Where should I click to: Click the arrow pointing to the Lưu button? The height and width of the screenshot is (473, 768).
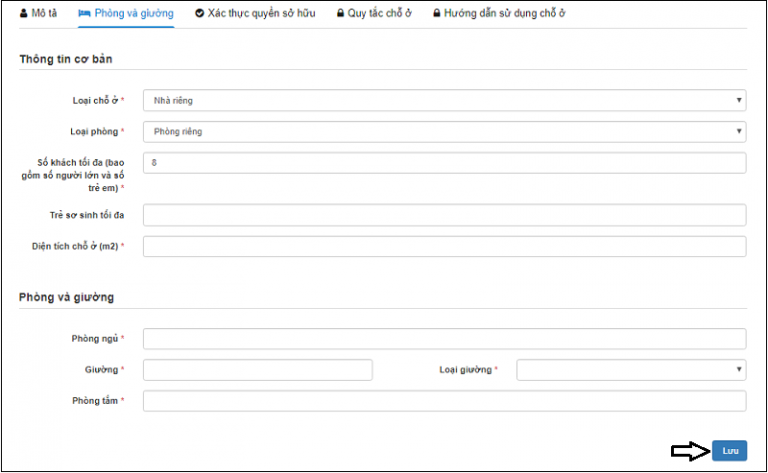tap(688, 452)
